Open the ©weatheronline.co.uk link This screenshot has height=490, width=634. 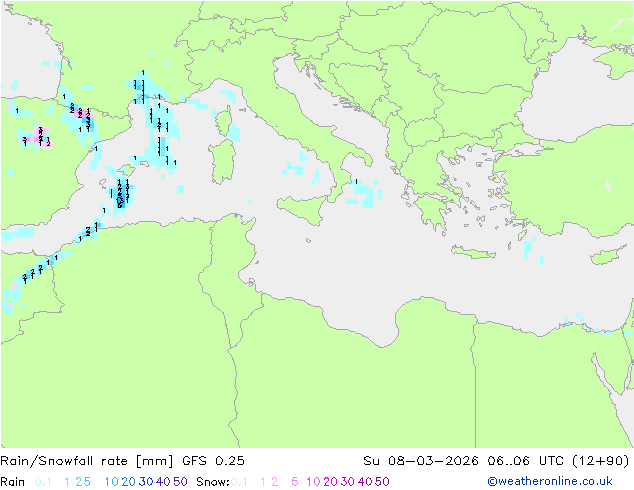(550, 481)
